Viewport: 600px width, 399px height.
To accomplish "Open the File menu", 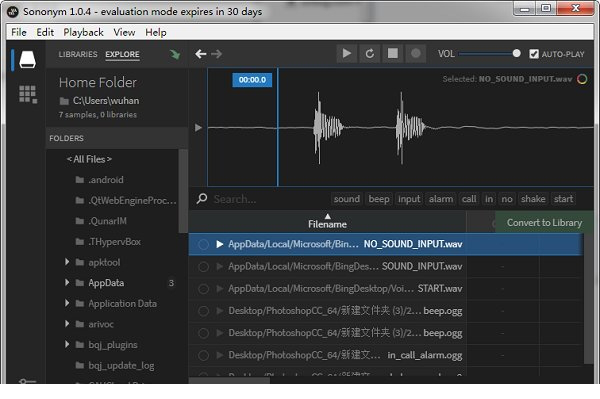I will click(x=19, y=33).
